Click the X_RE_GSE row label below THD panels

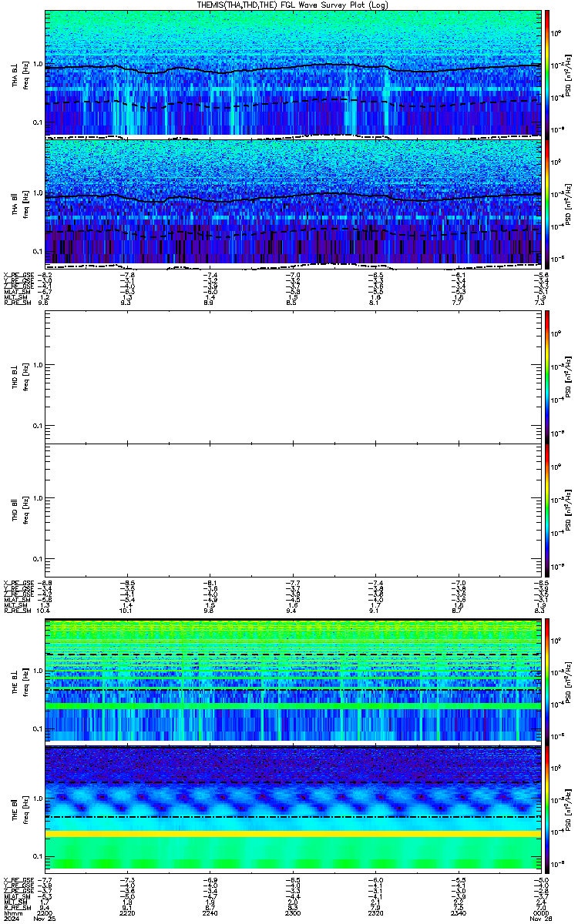[x=17, y=582]
